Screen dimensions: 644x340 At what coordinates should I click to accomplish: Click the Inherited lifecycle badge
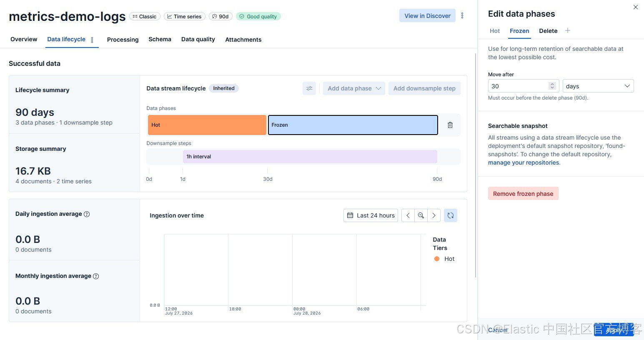(224, 88)
